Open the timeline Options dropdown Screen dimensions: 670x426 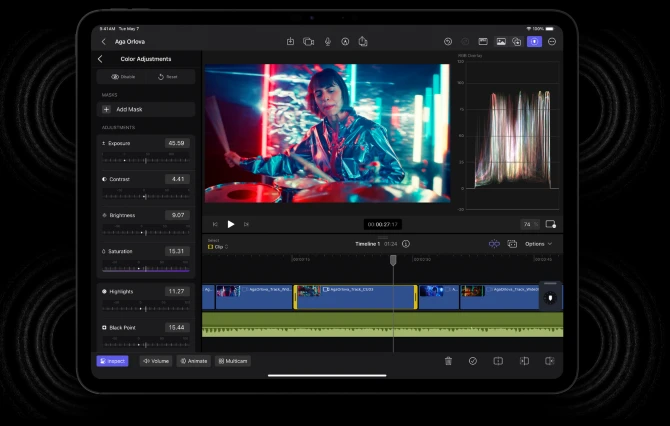pyautogui.click(x=538, y=244)
